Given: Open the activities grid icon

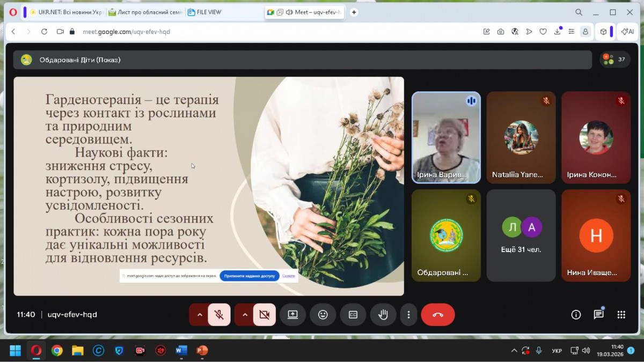Looking at the screenshot, I should (621, 315).
